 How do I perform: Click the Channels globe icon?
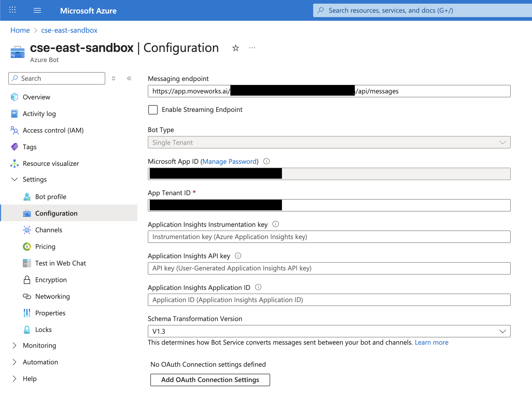tap(27, 230)
